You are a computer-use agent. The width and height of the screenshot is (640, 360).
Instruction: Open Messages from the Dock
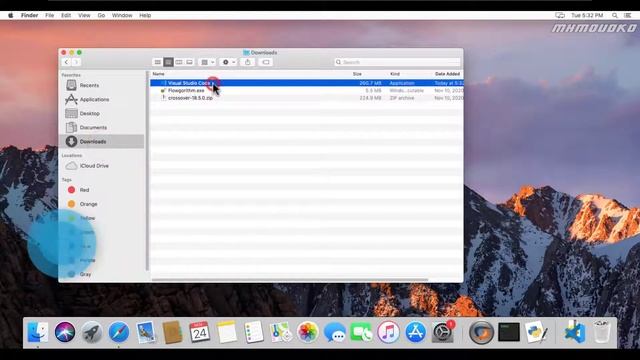pyautogui.click(x=334, y=332)
